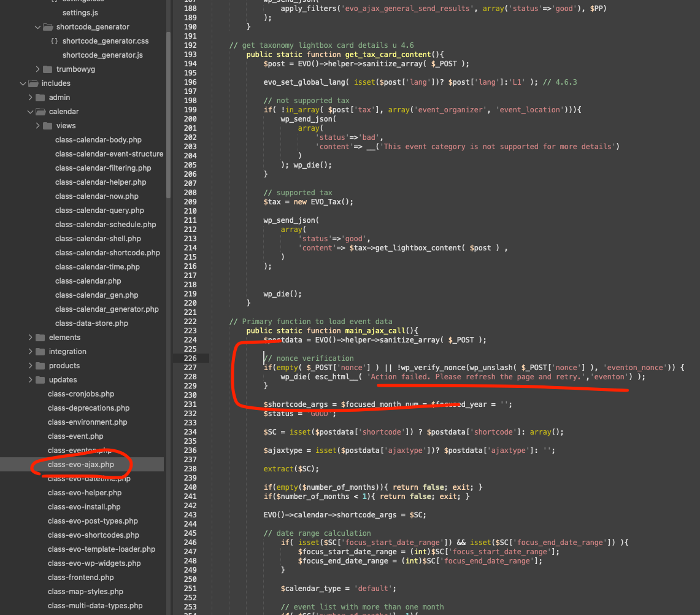Open class-multi-data-types.php
700x615 pixels.
pos(95,606)
